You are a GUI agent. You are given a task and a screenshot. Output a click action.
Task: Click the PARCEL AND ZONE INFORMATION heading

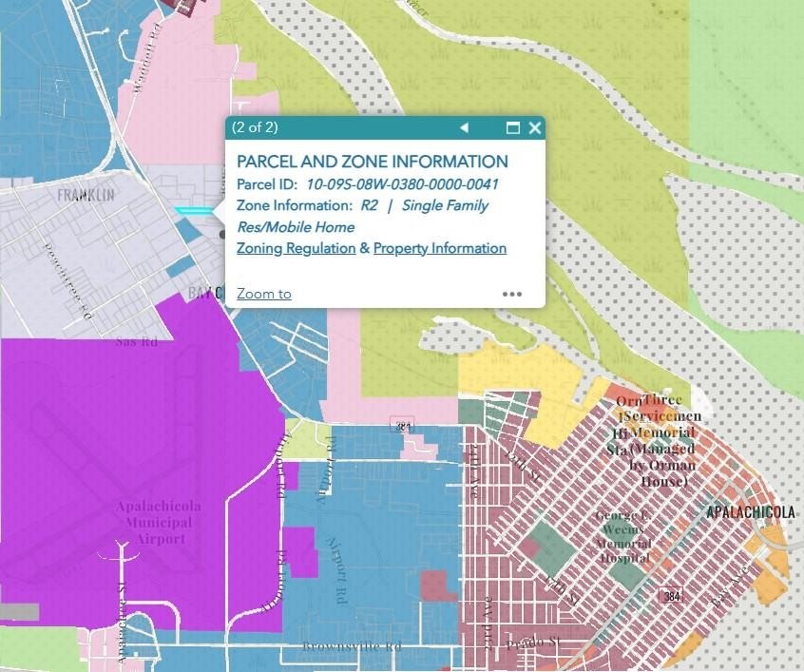click(x=373, y=162)
